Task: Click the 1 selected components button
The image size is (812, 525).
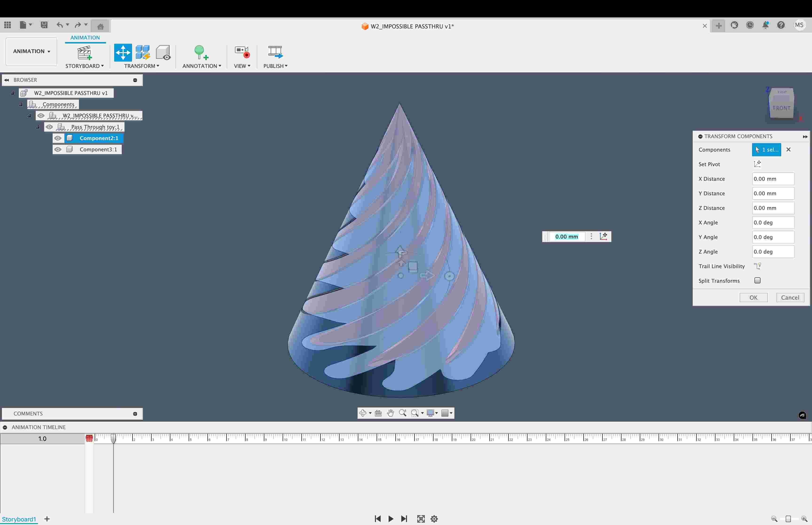Action: (x=766, y=150)
